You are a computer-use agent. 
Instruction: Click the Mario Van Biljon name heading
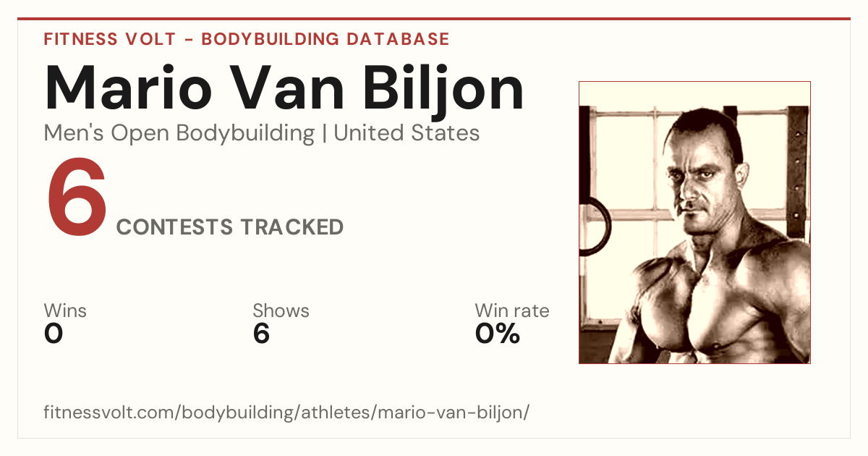coord(284,88)
